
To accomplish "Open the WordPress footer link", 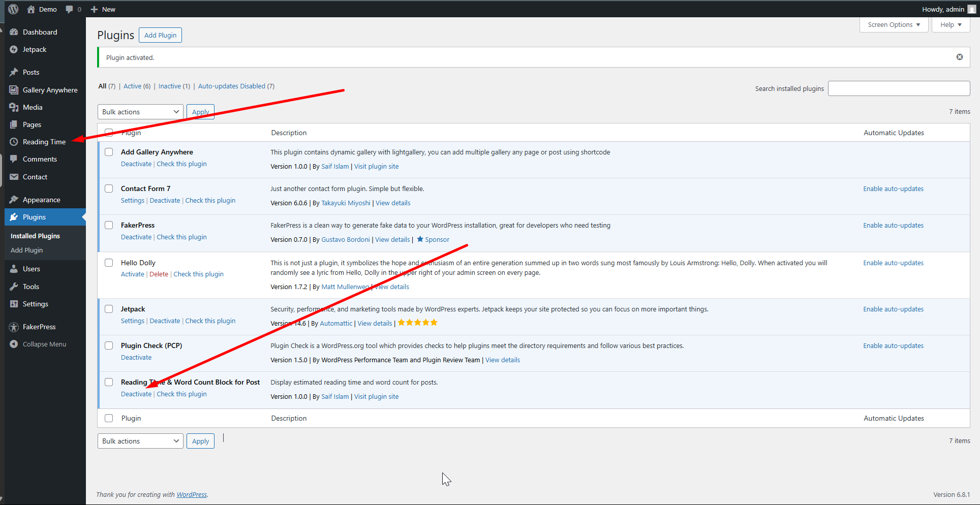I will (192, 494).
